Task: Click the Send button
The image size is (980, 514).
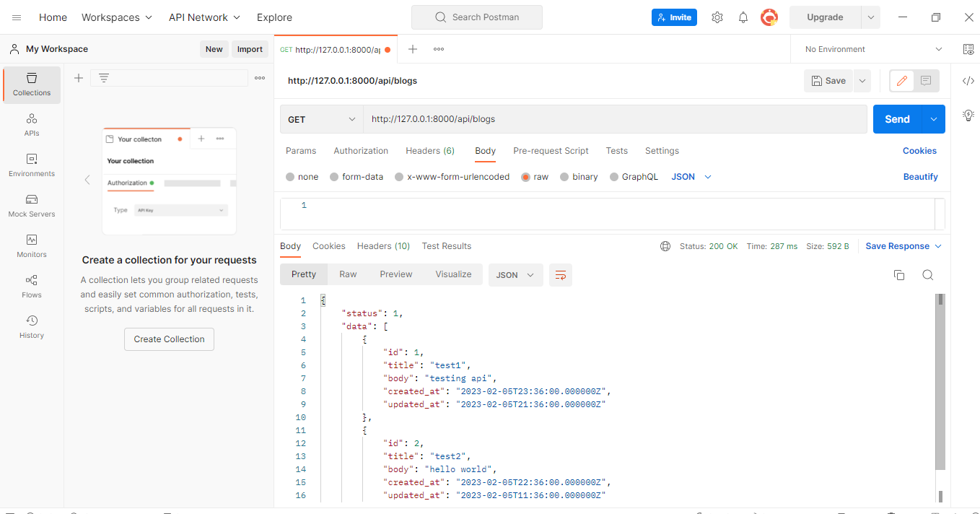Action: pyautogui.click(x=898, y=119)
